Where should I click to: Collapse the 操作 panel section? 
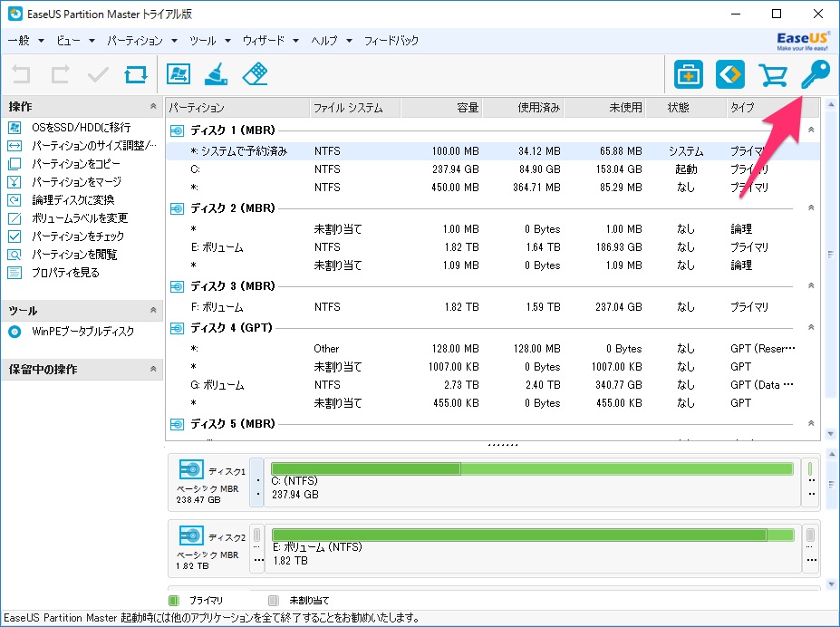153,106
